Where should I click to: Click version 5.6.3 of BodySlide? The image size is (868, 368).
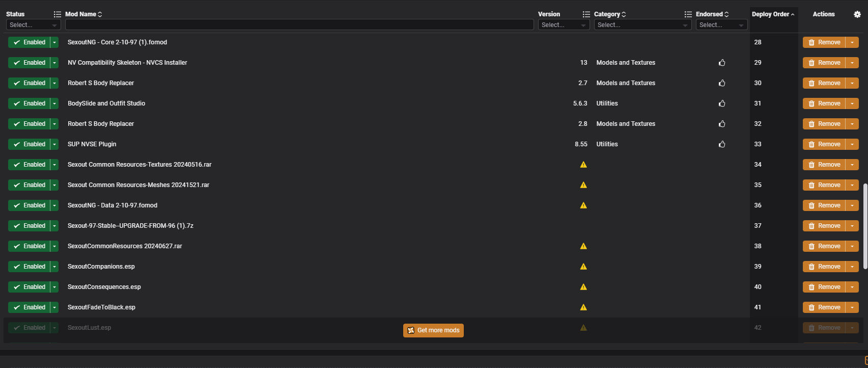[x=580, y=103]
